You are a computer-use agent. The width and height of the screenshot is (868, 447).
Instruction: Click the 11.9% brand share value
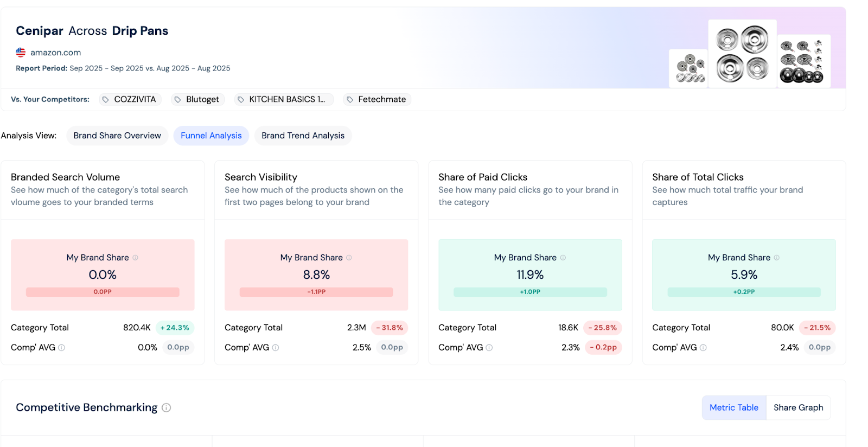pyautogui.click(x=530, y=275)
